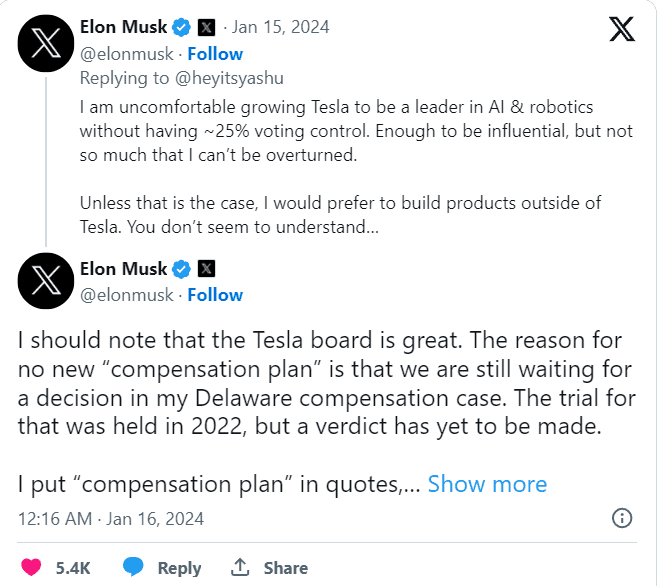Screen dimensions: 670x586
Task: Click the large X logo top right
Action: pyautogui.click(x=621, y=30)
